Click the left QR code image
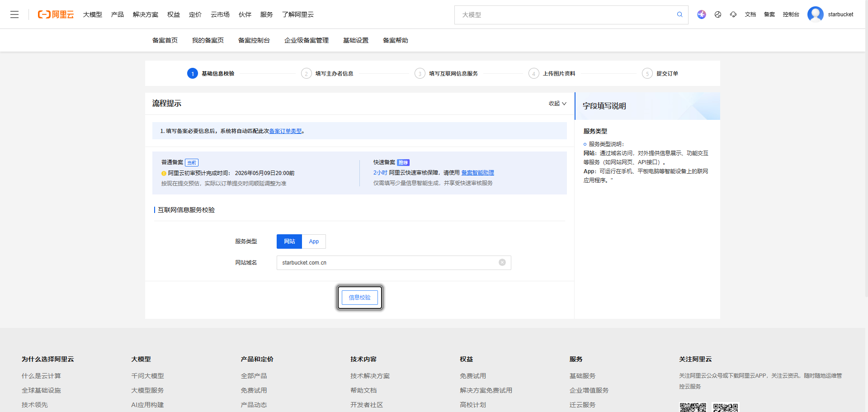The width and height of the screenshot is (868, 412). point(693,407)
